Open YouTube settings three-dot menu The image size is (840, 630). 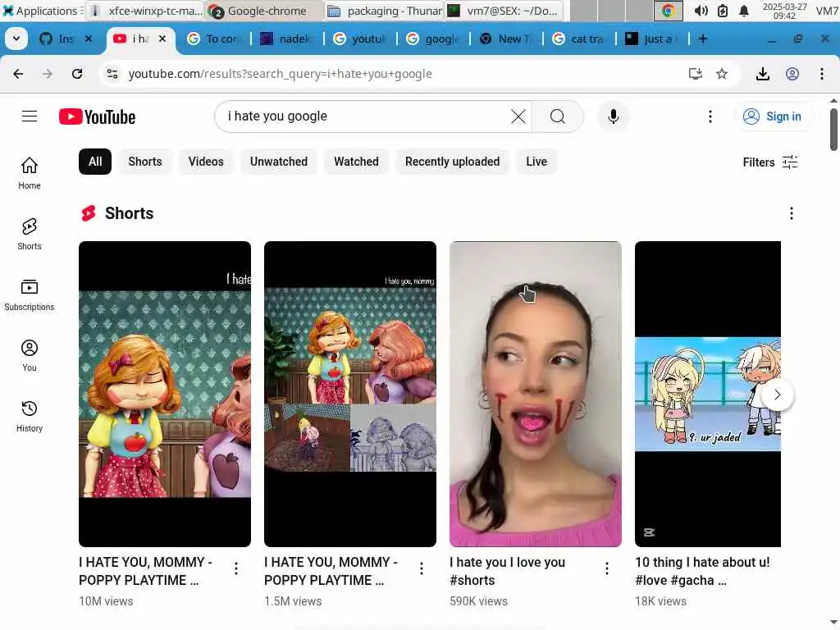pos(710,116)
